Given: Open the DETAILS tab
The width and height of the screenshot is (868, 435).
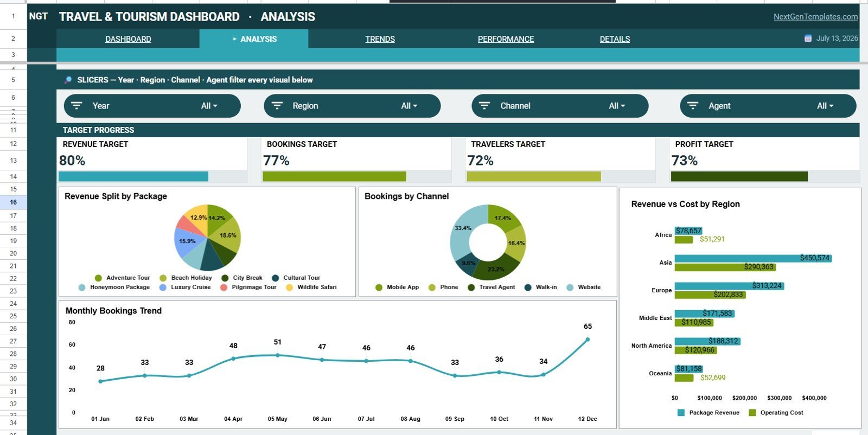Looking at the screenshot, I should click(615, 39).
